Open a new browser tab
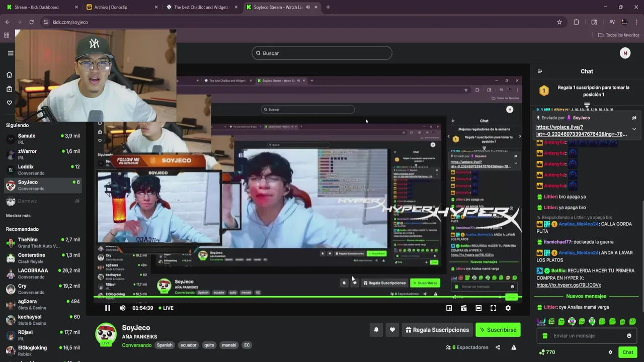Image resolution: width=644 pixels, height=362 pixels. [x=328, y=7]
